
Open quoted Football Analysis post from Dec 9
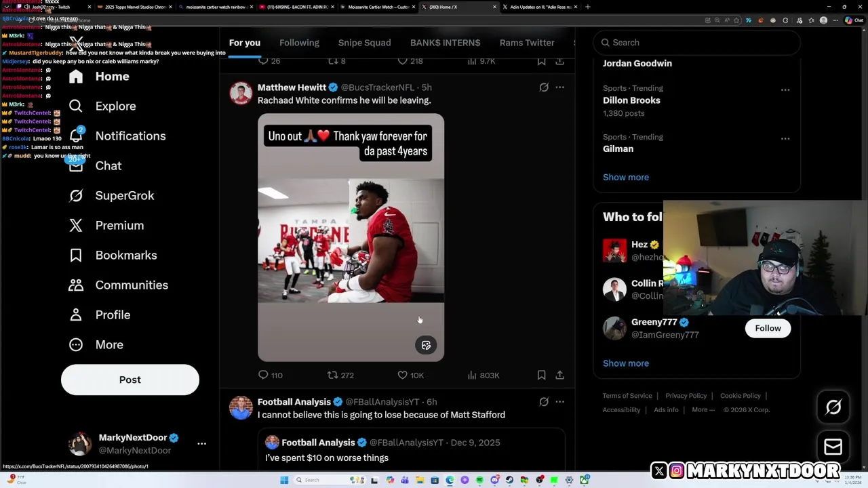pyautogui.click(x=410, y=450)
